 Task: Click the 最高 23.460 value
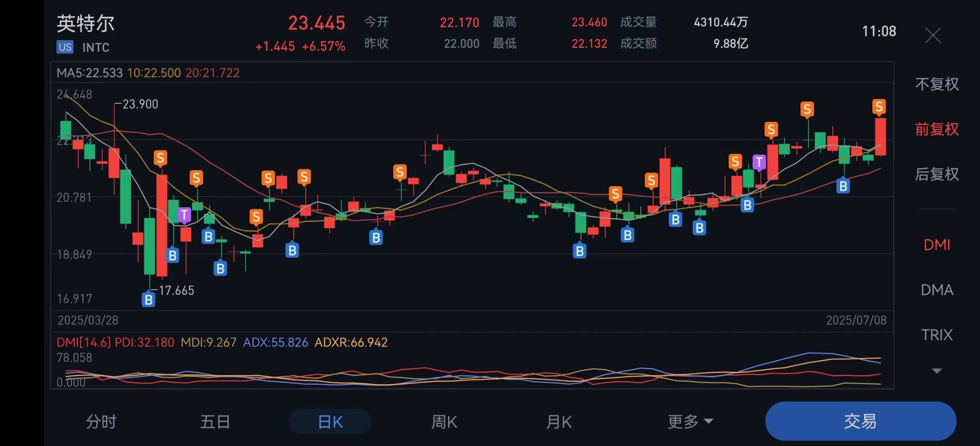coord(589,22)
